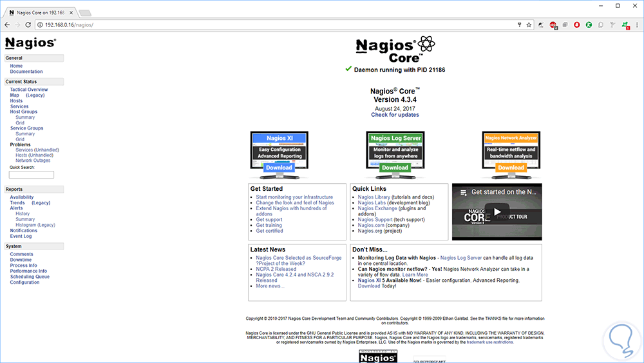Open Start monitoring your infrastructure link
This screenshot has height=363, width=644.
click(x=294, y=197)
